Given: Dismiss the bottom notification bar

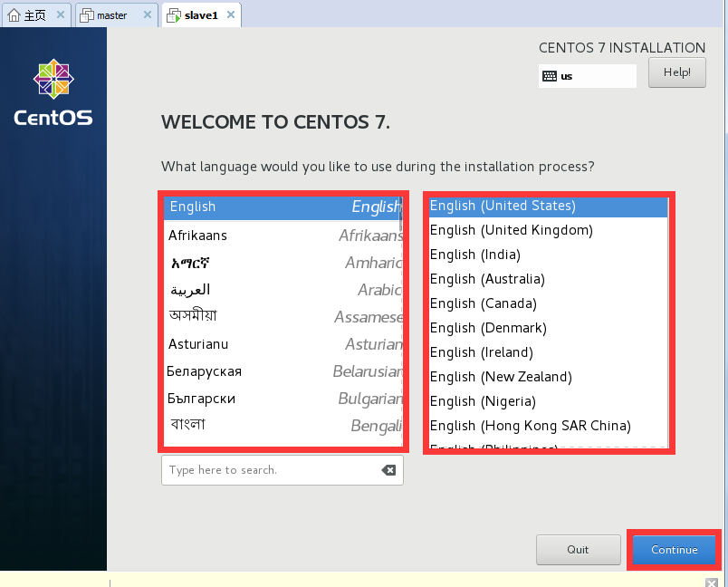Looking at the screenshot, I should tap(712, 582).
